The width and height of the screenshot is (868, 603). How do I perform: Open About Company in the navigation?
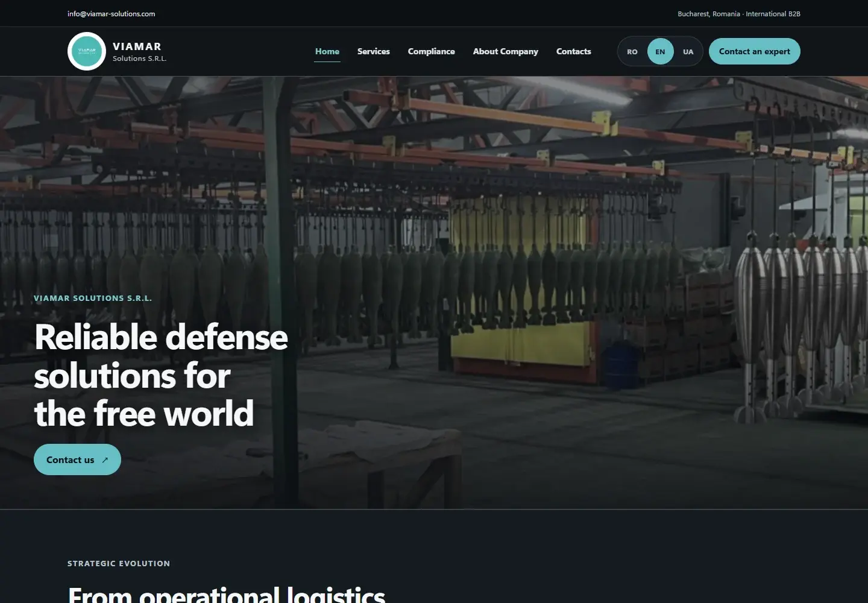click(506, 51)
